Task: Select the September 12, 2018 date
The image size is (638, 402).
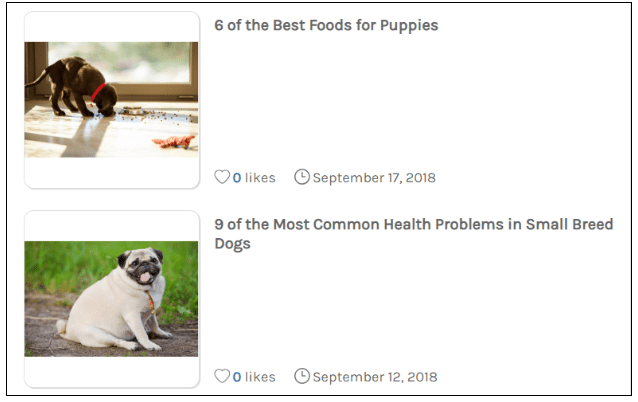Action: coord(374,377)
